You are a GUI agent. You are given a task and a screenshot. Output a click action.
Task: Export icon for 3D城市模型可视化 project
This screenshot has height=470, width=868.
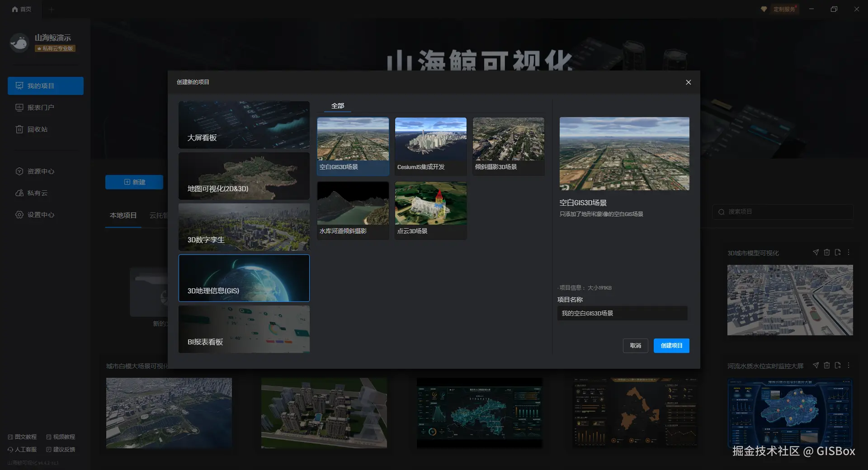pos(838,253)
